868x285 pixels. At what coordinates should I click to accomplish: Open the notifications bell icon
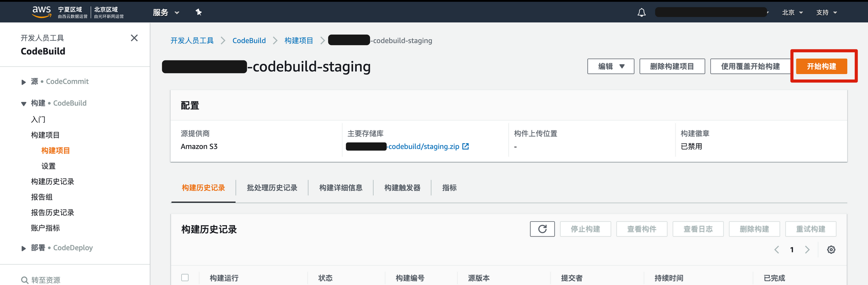641,13
